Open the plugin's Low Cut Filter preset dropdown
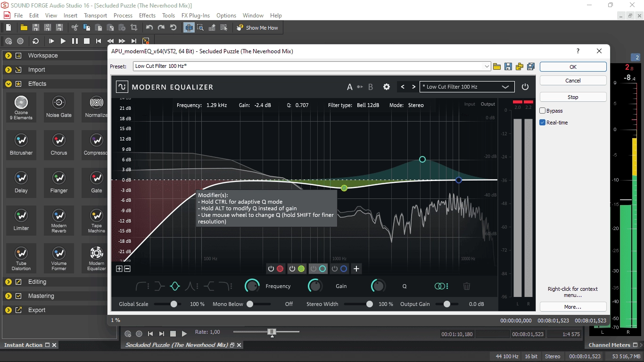The width and height of the screenshot is (644, 362). 467,87
